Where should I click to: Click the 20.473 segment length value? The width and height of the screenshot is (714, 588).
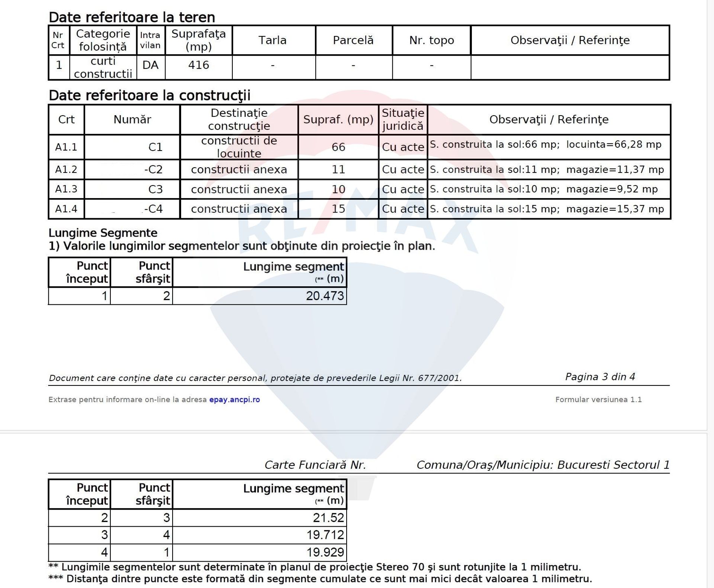[325, 296]
